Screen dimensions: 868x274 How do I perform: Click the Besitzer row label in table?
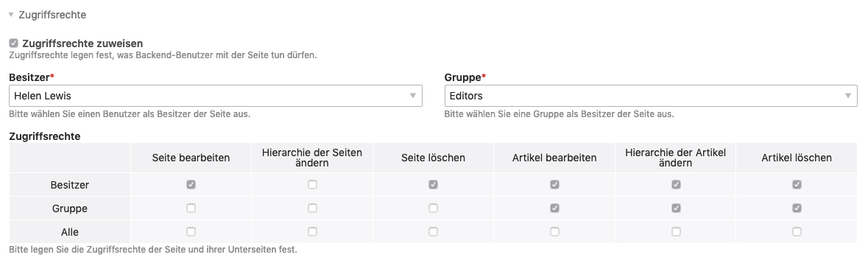tap(70, 185)
